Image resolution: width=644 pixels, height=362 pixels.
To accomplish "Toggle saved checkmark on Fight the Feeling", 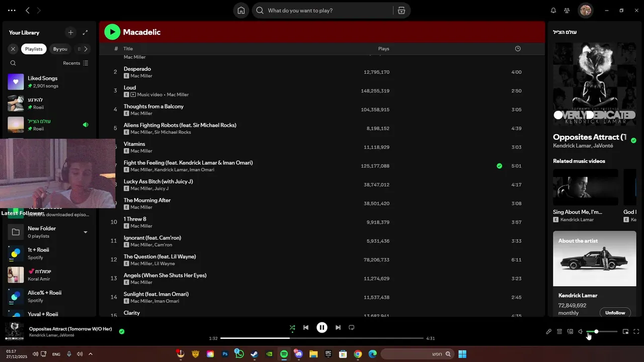I will (499, 166).
